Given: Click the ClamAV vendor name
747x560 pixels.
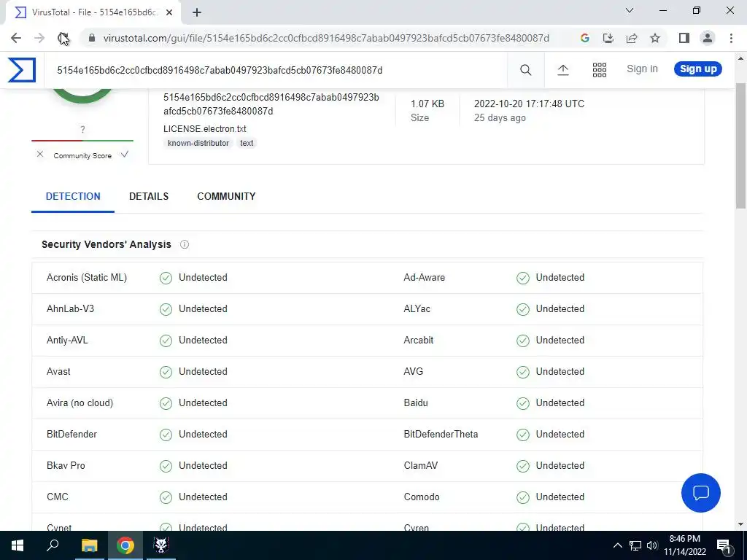Looking at the screenshot, I should tap(421, 466).
